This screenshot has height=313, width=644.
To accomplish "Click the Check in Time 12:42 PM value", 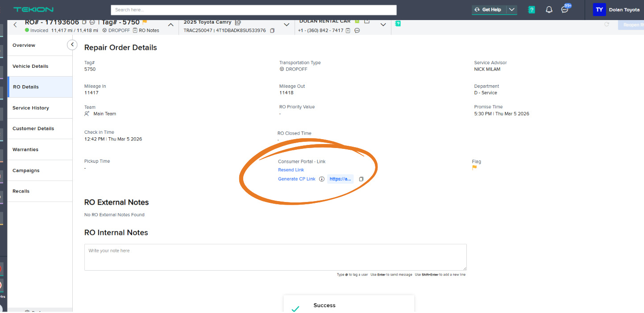I will coord(113,139).
